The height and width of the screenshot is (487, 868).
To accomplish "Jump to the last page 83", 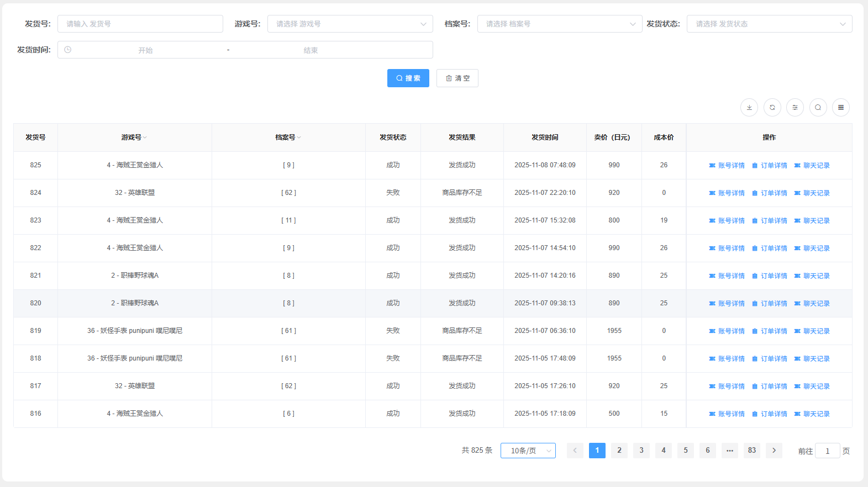I will [x=752, y=451].
